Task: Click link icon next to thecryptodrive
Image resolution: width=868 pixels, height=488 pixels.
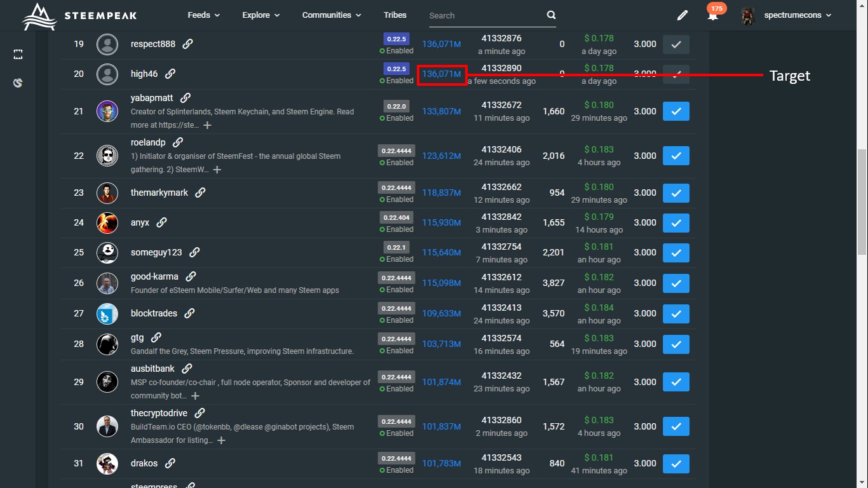Action: 200,413
